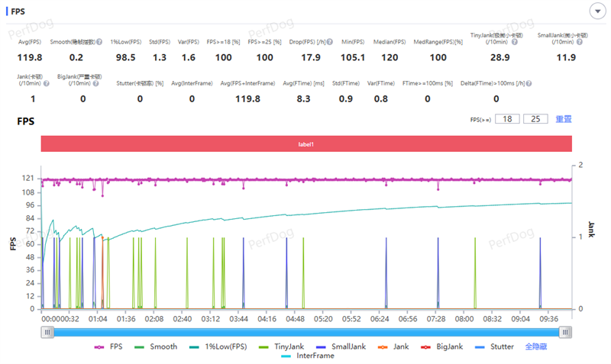
Task: Collapse FPS panel with round arrow button
Action: pyautogui.click(x=596, y=11)
